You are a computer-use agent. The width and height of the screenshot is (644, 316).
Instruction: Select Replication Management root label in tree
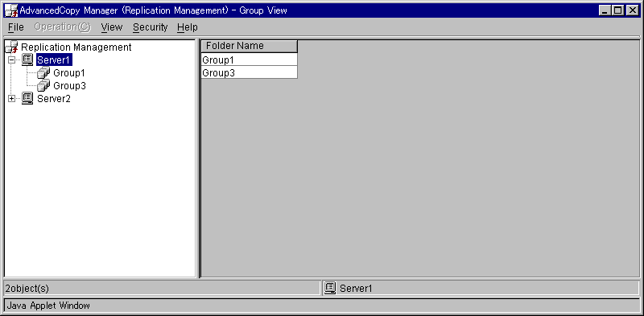[x=76, y=47]
